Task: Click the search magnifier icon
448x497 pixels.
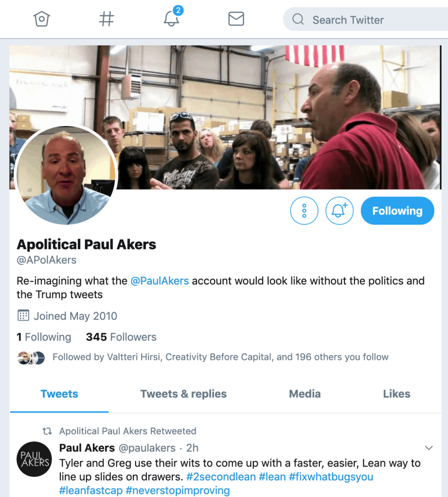Action: (298, 19)
